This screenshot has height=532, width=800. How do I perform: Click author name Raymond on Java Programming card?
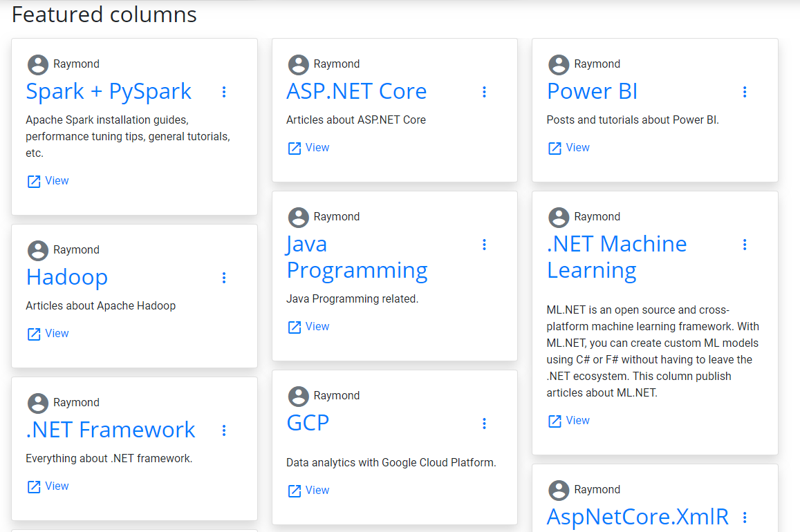pyautogui.click(x=337, y=217)
